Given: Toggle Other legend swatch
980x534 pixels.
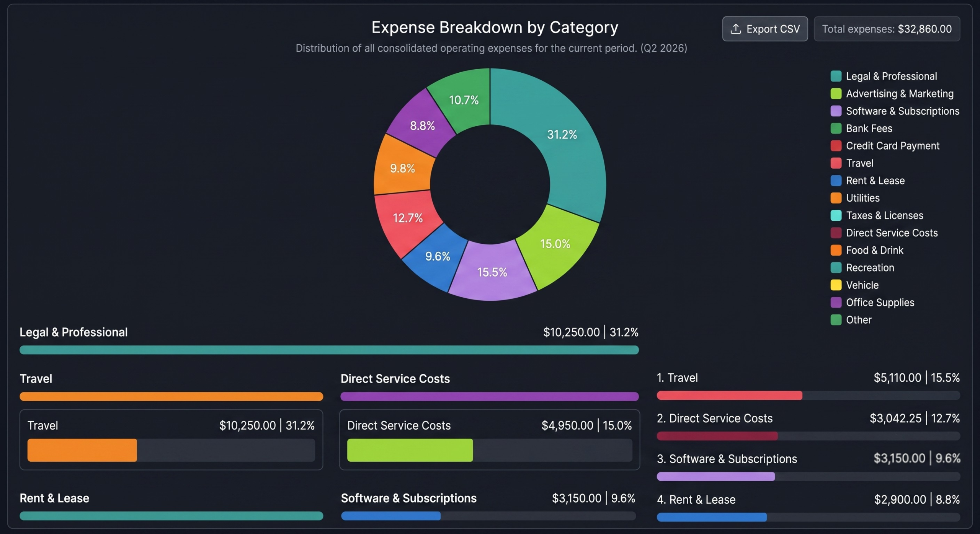Looking at the screenshot, I should (836, 320).
